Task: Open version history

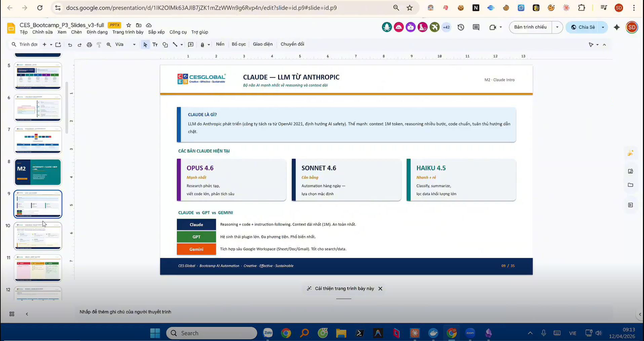Action: [x=461, y=27]
